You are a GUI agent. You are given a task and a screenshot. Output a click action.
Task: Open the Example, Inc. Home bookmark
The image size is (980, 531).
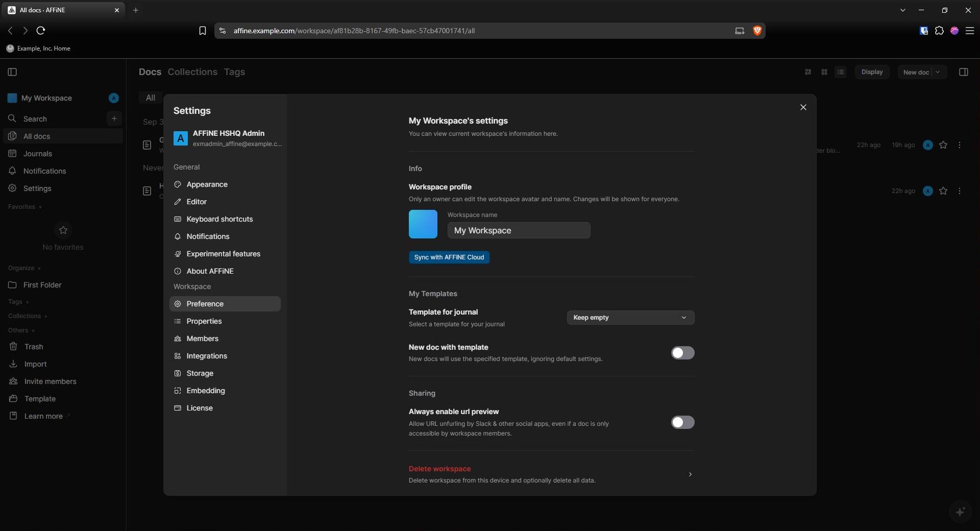pyautogui.click(x=38, y=49)
